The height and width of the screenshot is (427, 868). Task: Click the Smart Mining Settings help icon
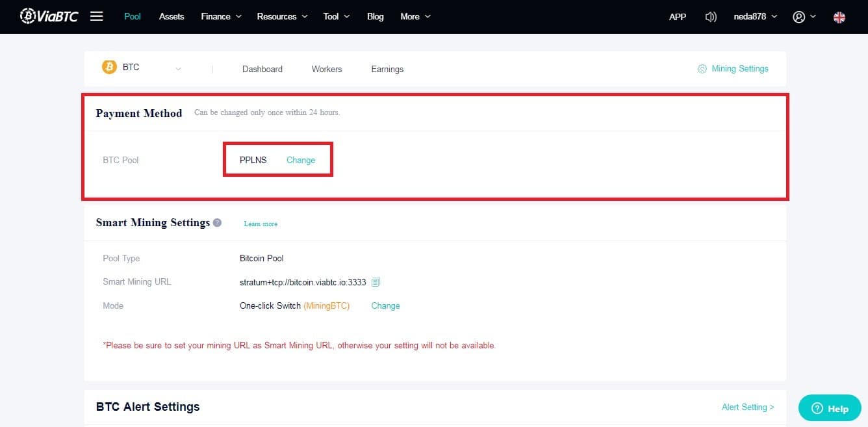point(217,222)
